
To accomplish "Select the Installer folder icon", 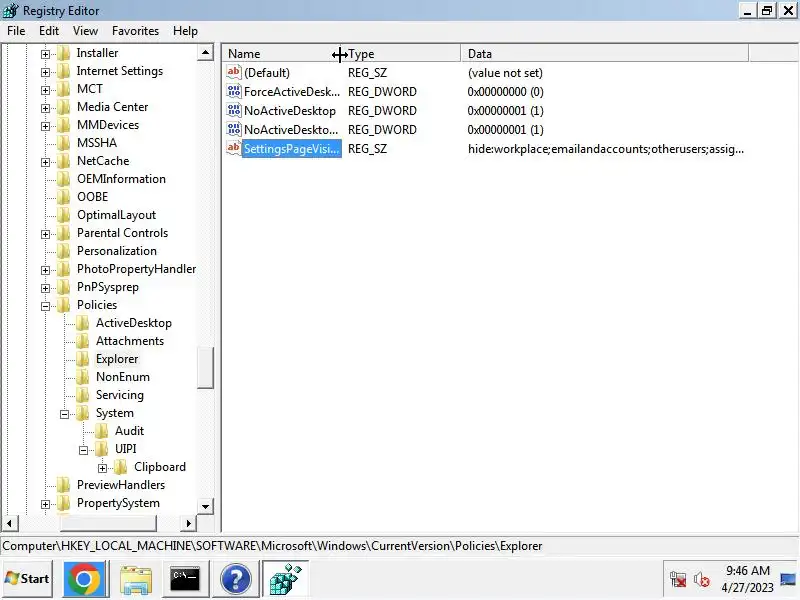I will click(x=64, y=53).
